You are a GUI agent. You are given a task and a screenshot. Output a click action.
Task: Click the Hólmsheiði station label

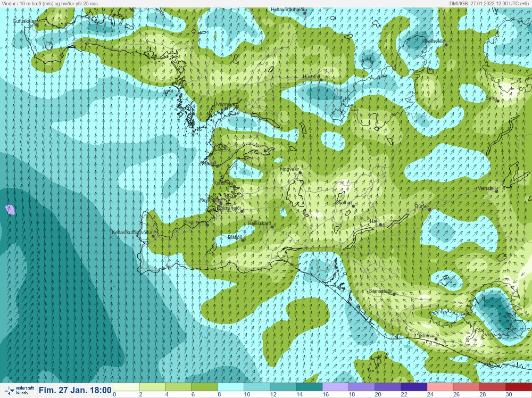[229, 208]
